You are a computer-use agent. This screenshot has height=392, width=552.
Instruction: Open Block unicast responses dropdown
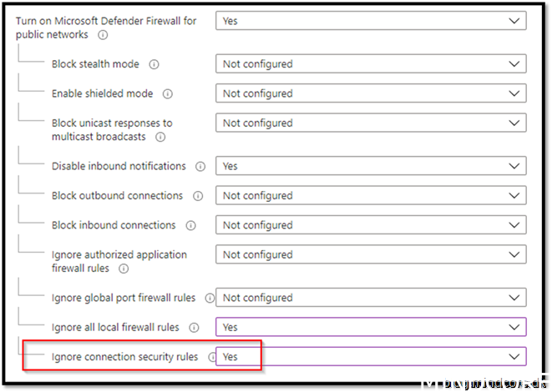pos(371,123)
